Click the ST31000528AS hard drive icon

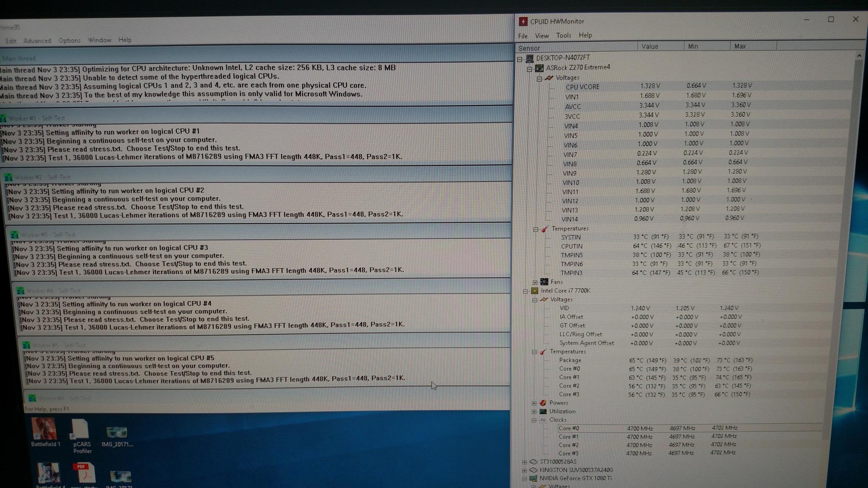tap(534, 462)
